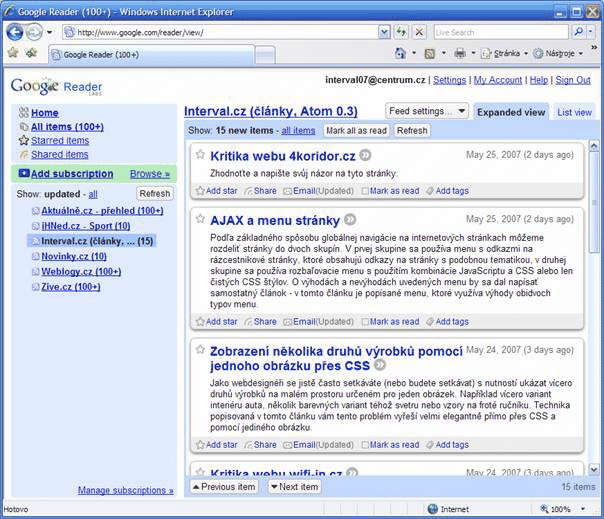Click the IE refresh page icon
The height and width of the screenshot is (519, 604).
tap(401, 32)
